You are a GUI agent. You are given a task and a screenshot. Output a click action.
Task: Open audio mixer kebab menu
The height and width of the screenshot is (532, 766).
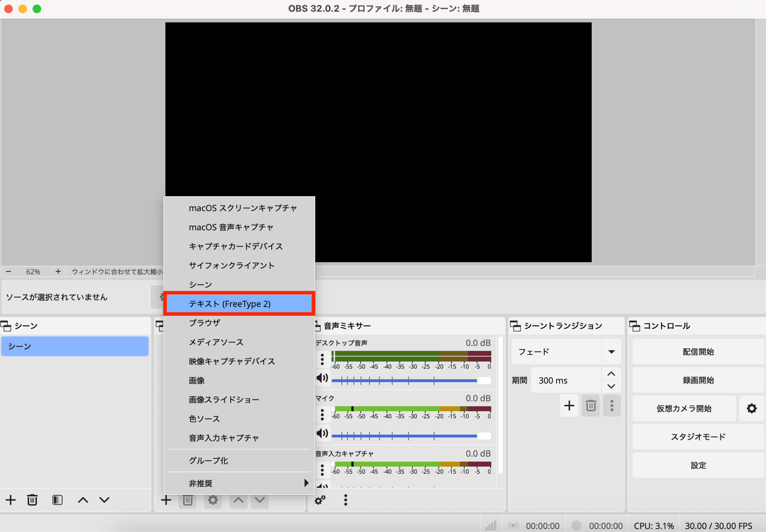coord(345,500)
